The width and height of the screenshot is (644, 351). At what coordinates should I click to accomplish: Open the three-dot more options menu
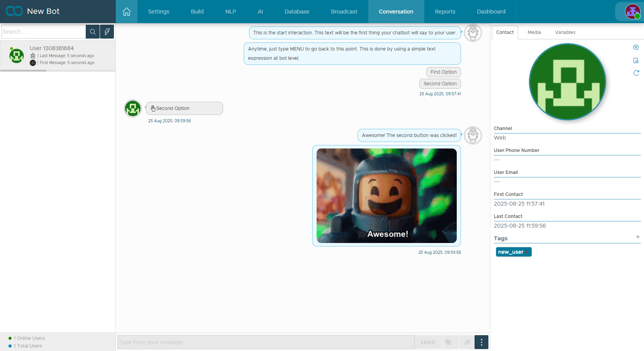(481, 342)
